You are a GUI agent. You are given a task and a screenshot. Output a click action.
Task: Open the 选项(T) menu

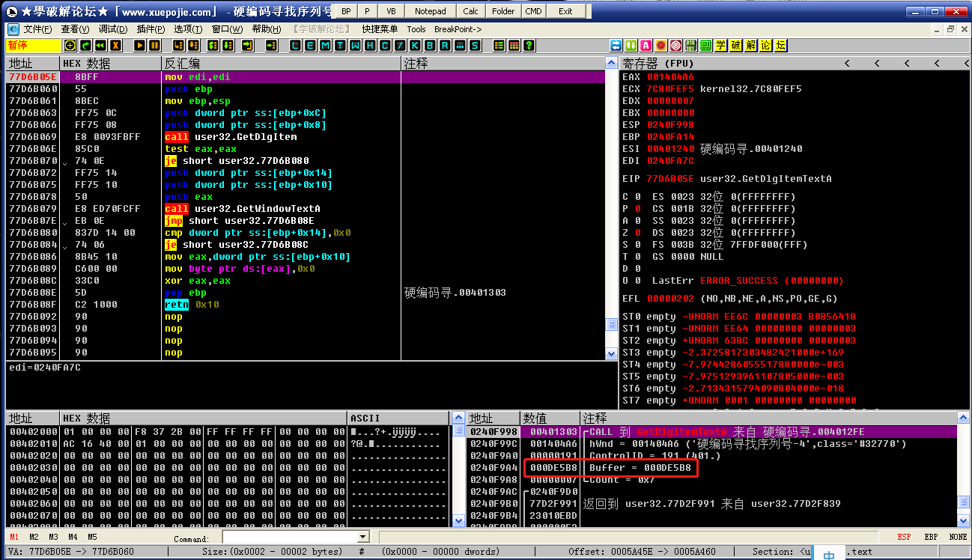188,29
